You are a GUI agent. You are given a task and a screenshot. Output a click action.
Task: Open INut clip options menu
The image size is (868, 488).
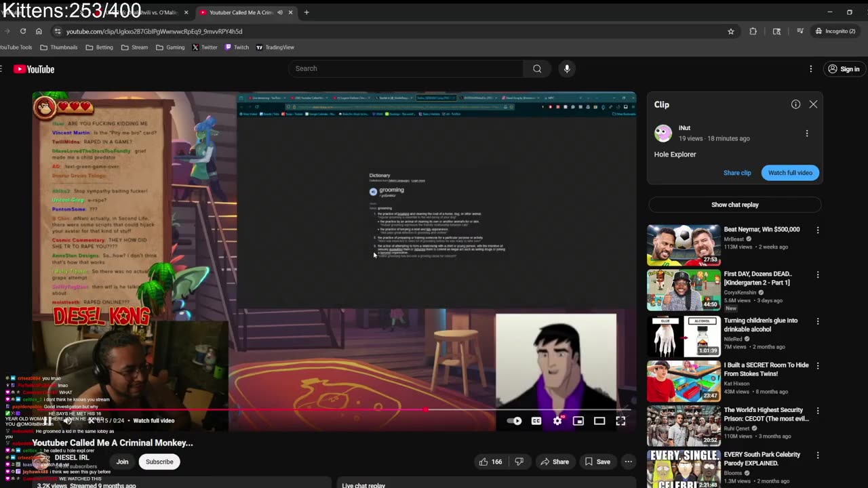(807, 134)
